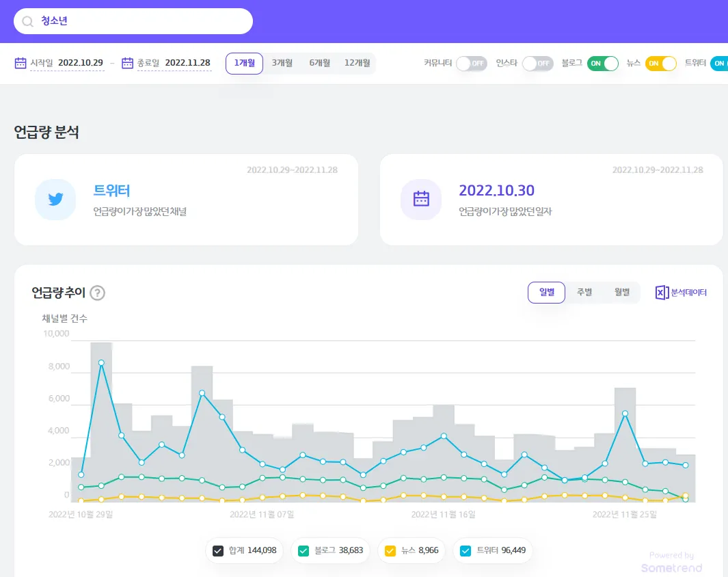
Task: Uncheck the 트위터 legend checkbox
Action: 466,550
